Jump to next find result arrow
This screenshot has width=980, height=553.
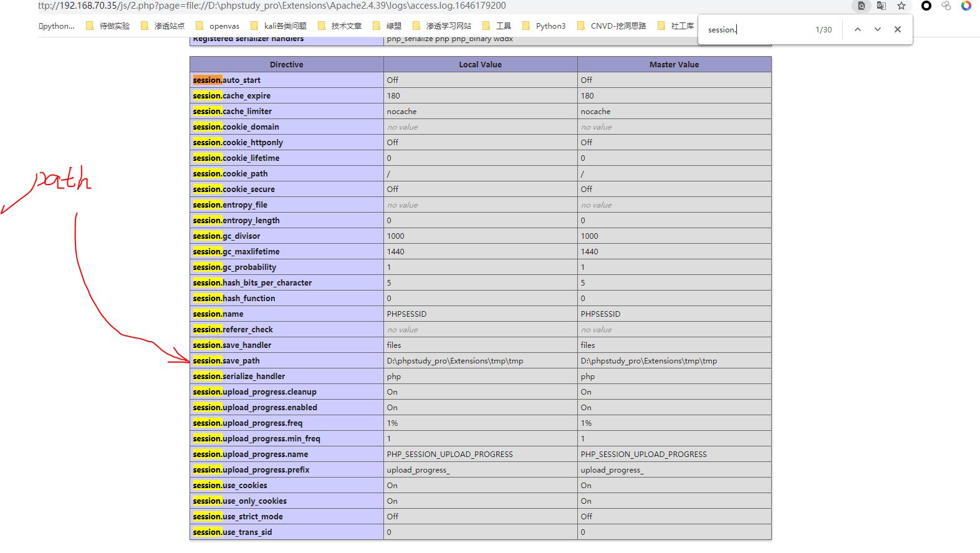tap(878, 29)
